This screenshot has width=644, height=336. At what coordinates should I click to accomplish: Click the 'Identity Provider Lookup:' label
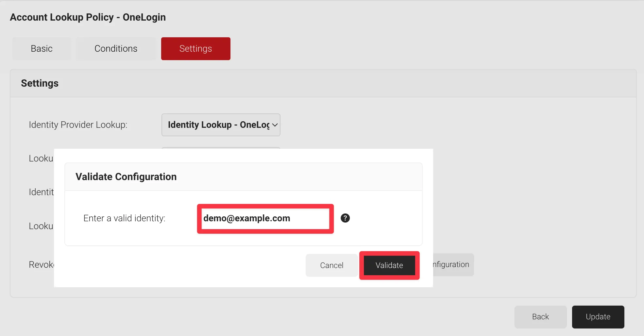tap(78, 125)
